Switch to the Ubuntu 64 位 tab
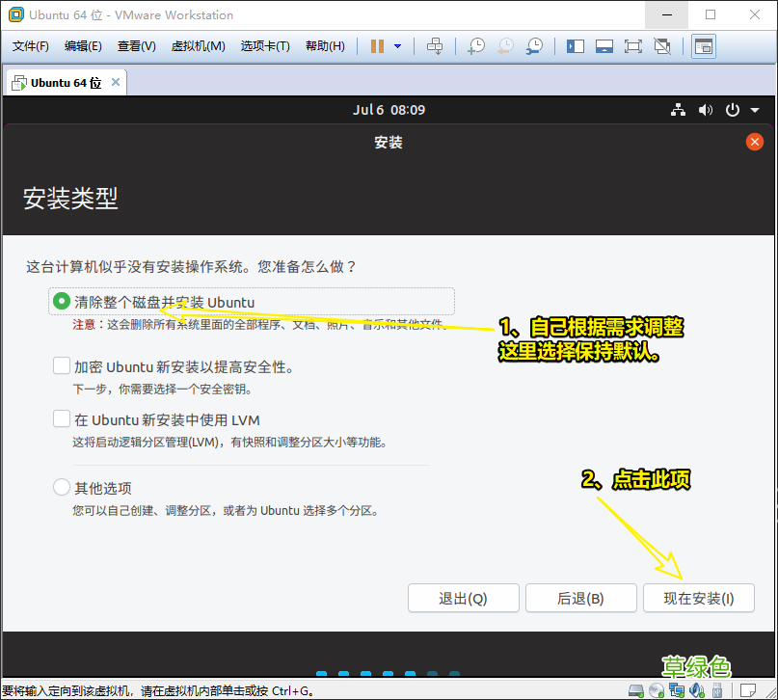Viewport: 778px width, 700px height. (66, 83)
